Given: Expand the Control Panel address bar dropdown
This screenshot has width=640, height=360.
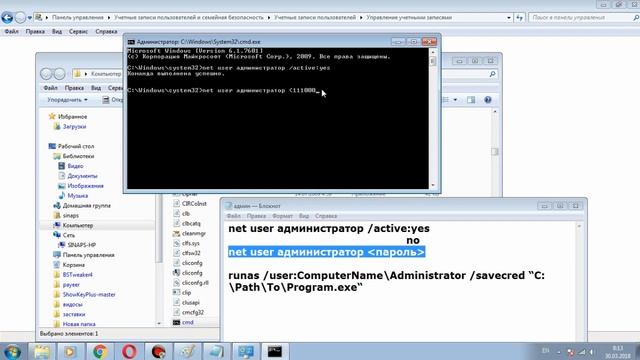Looking at the screenshot, I should coord(509,18).
